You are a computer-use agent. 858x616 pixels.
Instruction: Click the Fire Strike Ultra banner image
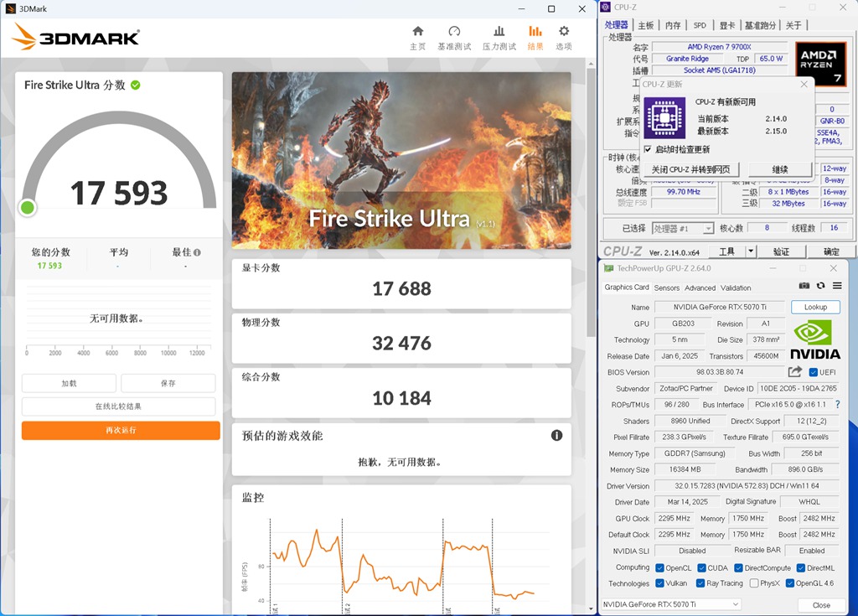pyautogui.click(x=401, y=160)
